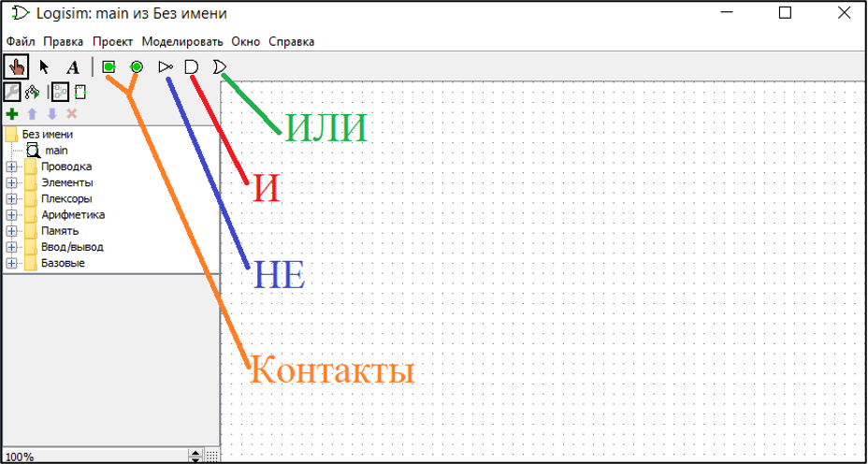Select the Text tool letter A
The image size is (868, 464).
73,67
